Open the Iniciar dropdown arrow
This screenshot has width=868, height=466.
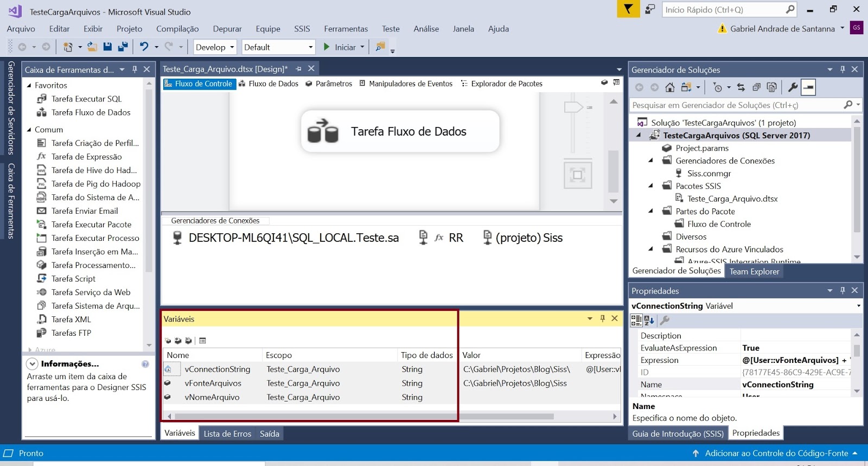(x=362, y=47)
